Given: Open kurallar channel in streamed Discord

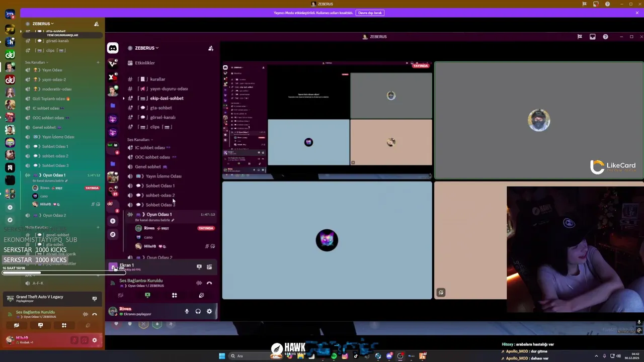Looking at the screenshot, I should (157, 79).
